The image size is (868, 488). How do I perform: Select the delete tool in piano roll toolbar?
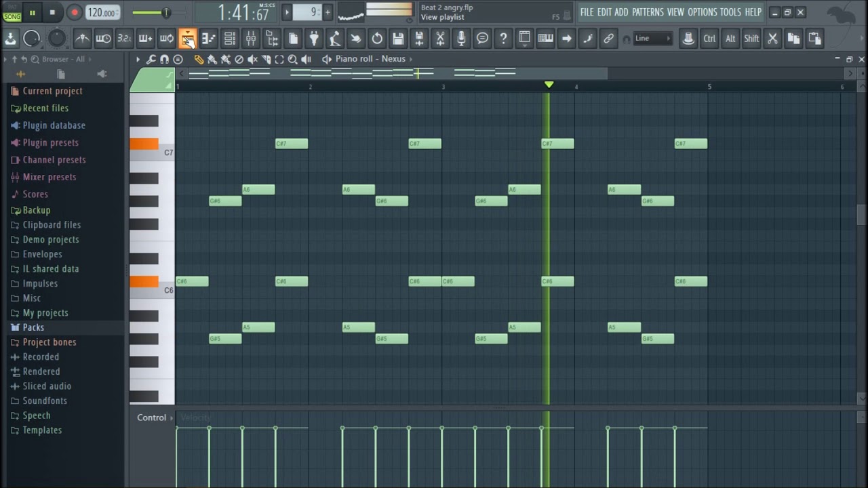click(x=239, y=60)
